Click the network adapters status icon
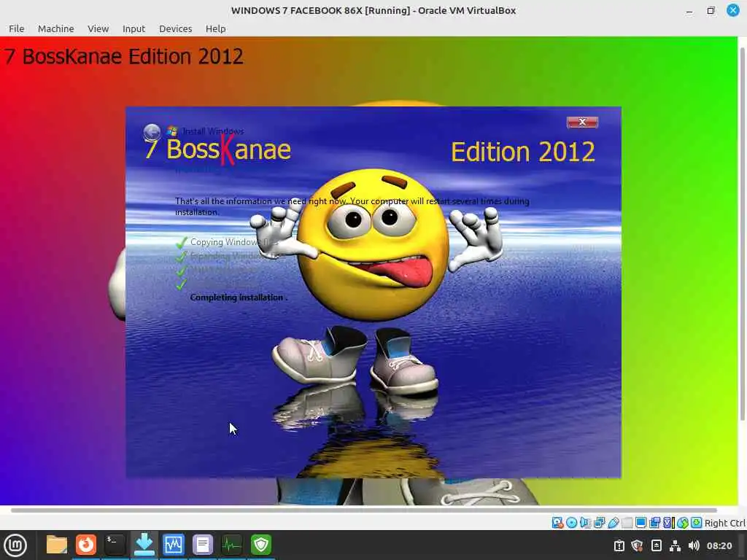 point(600,523)
